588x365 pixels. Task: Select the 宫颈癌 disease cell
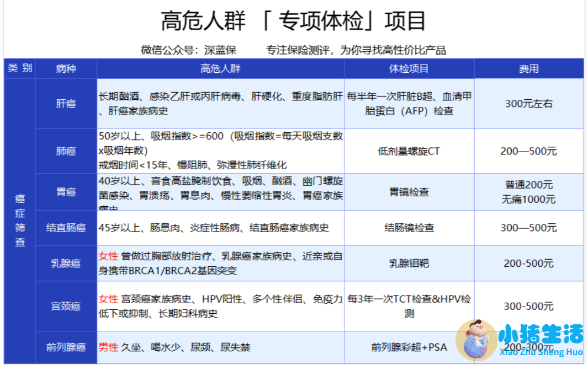(x=66, y=306)
